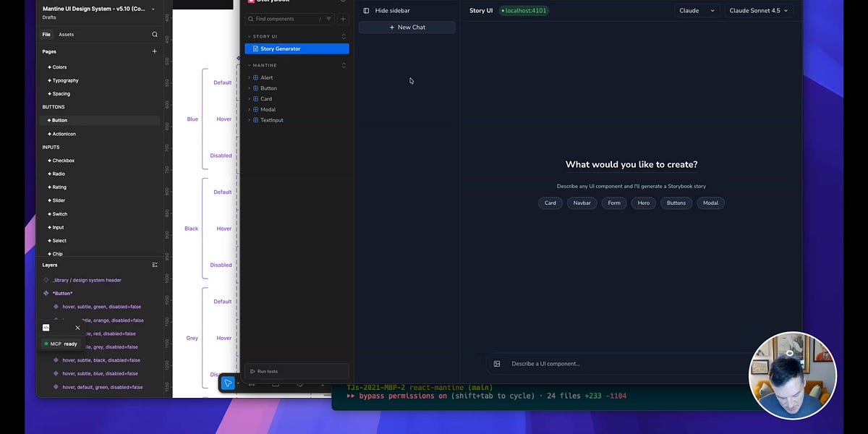
Task: Click the Grey group label on canvas
Action: pyautogui.click(x=192, y=338)
